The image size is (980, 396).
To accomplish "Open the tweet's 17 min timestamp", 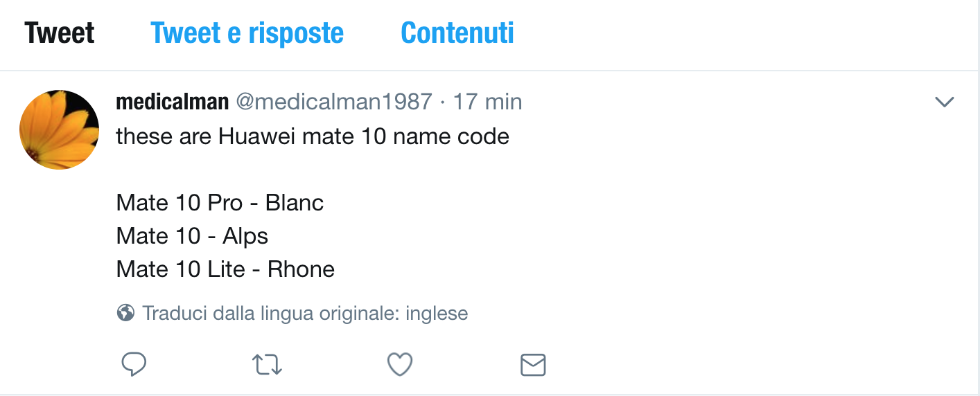I will tap(487, 102).
